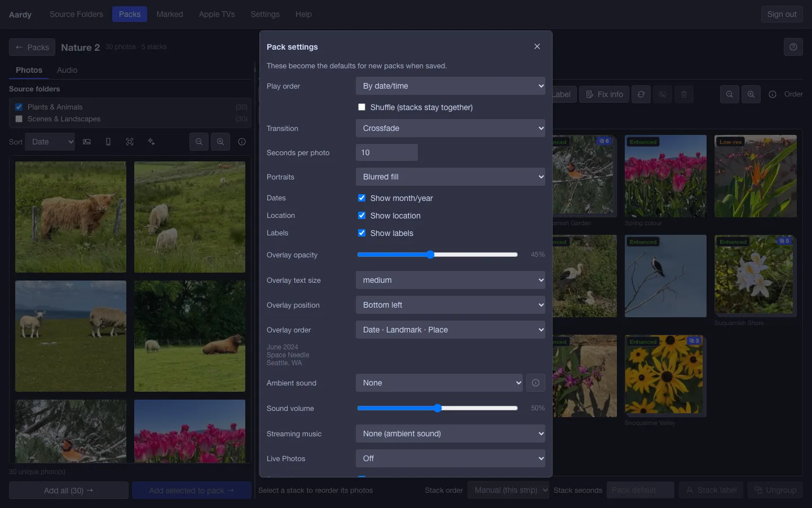
Task: Disable the Show labels checkbox
Action: point(361,233)
